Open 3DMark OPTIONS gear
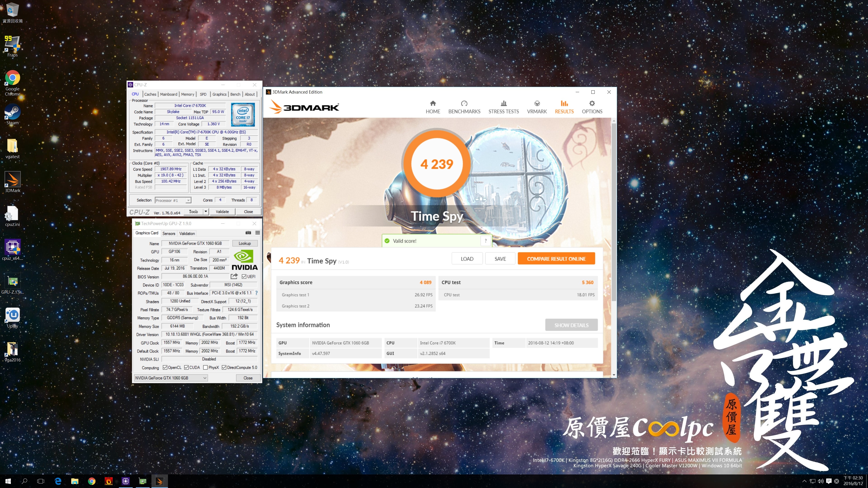868x488 pixels. pyautogui.click(x=592, y=107)
